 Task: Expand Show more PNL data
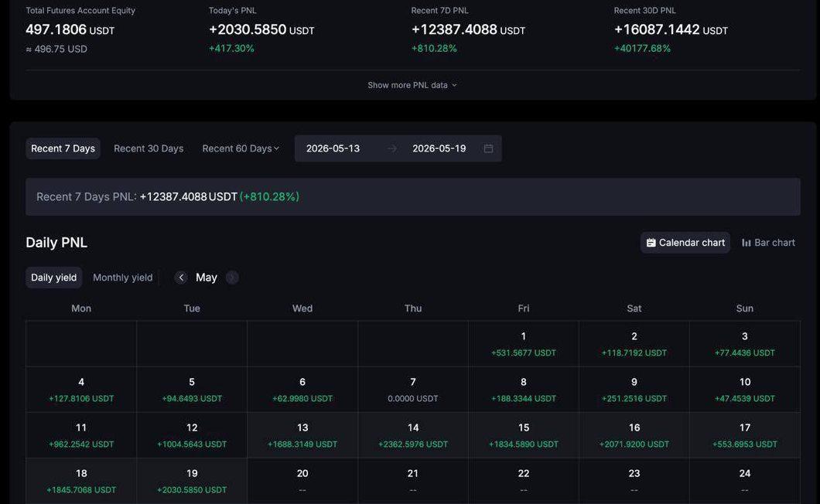pos(412,85)
